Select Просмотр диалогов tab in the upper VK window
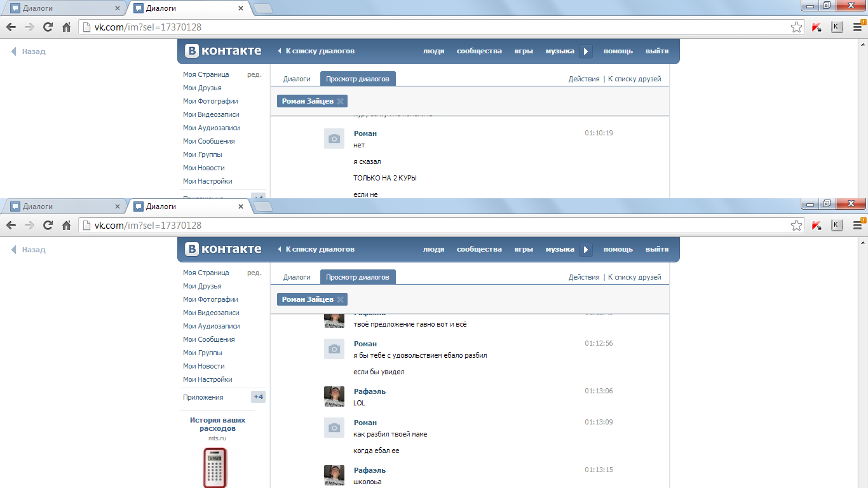 (x=358, y=79)
